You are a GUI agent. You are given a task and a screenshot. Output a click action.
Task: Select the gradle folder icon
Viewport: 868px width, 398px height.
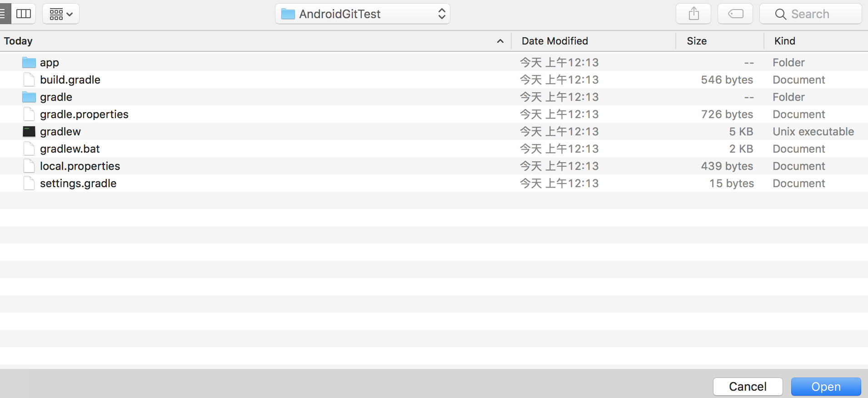[29, 97]
